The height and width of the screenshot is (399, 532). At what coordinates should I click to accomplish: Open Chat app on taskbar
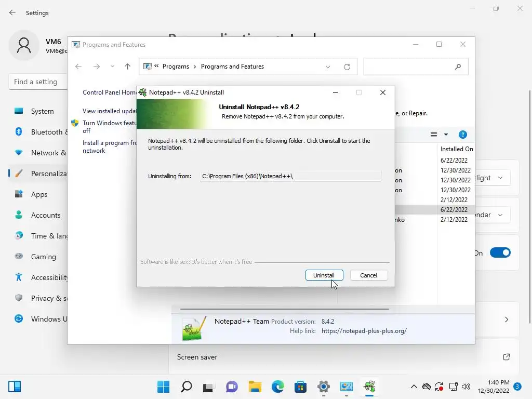click(x=232, y=387)
